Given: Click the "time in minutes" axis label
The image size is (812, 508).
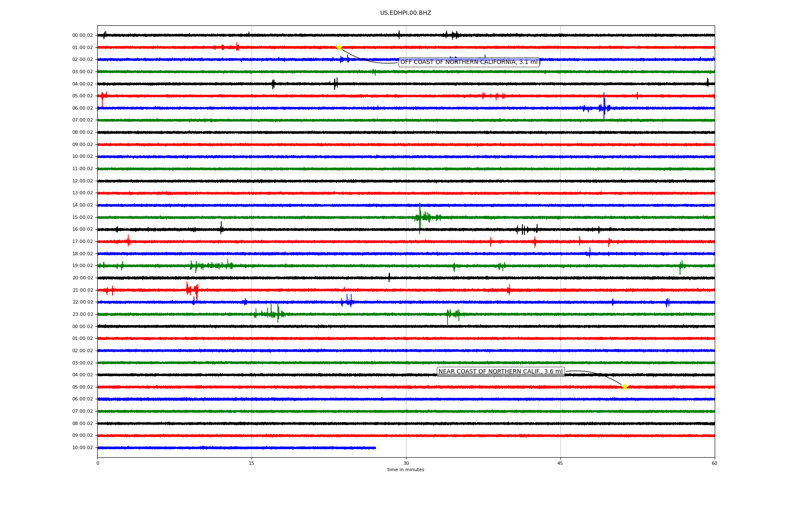Looking at the screenshot, I should coord(406,470).
